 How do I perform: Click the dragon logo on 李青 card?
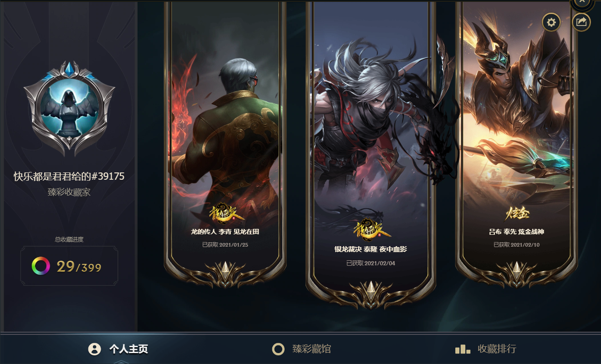[x=224, y=212]
